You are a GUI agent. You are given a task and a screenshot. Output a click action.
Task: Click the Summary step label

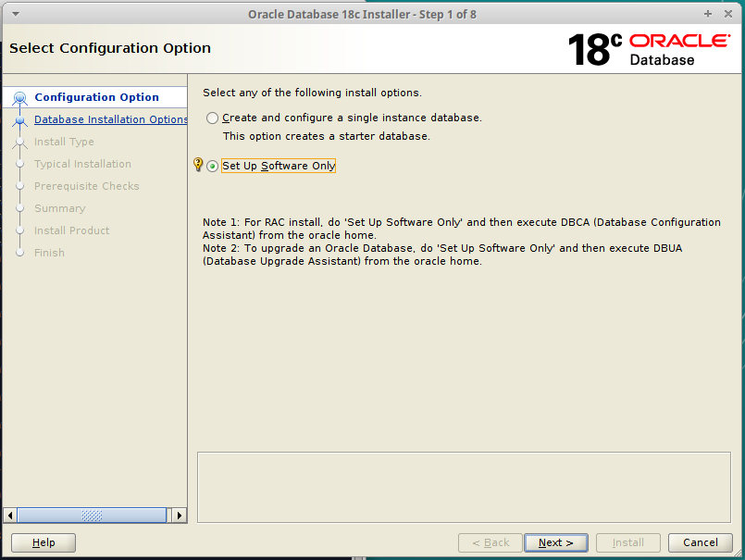point(60,208)
